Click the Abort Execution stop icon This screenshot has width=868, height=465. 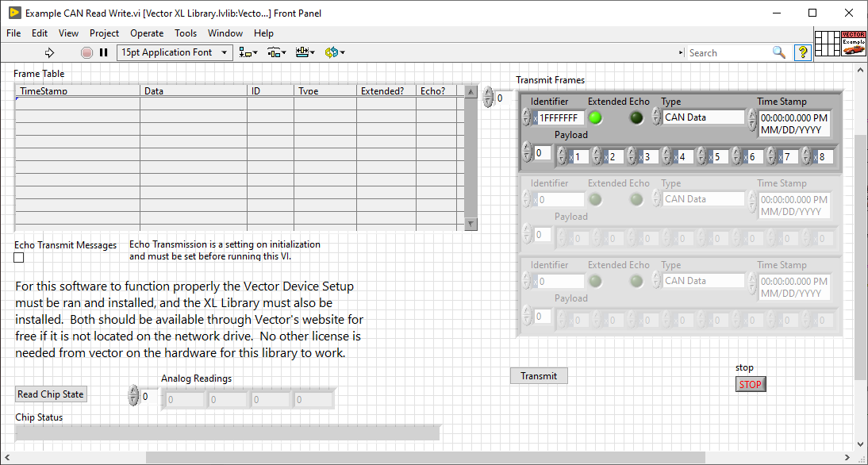(86, 52)
